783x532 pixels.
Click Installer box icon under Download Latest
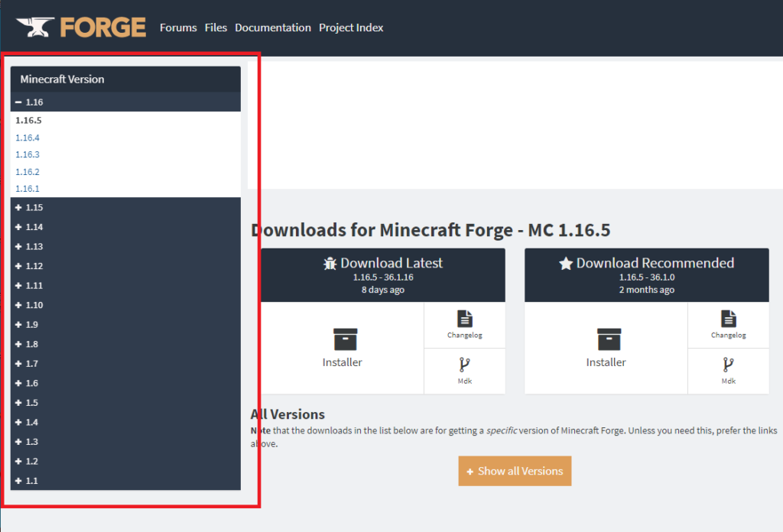point(346,339)
